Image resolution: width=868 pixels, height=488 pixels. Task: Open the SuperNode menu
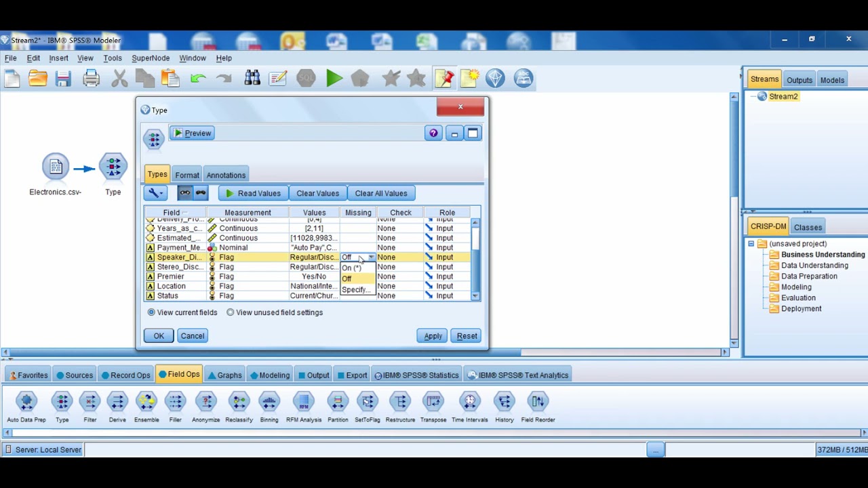pyautogui.click(x=151, y=58)
